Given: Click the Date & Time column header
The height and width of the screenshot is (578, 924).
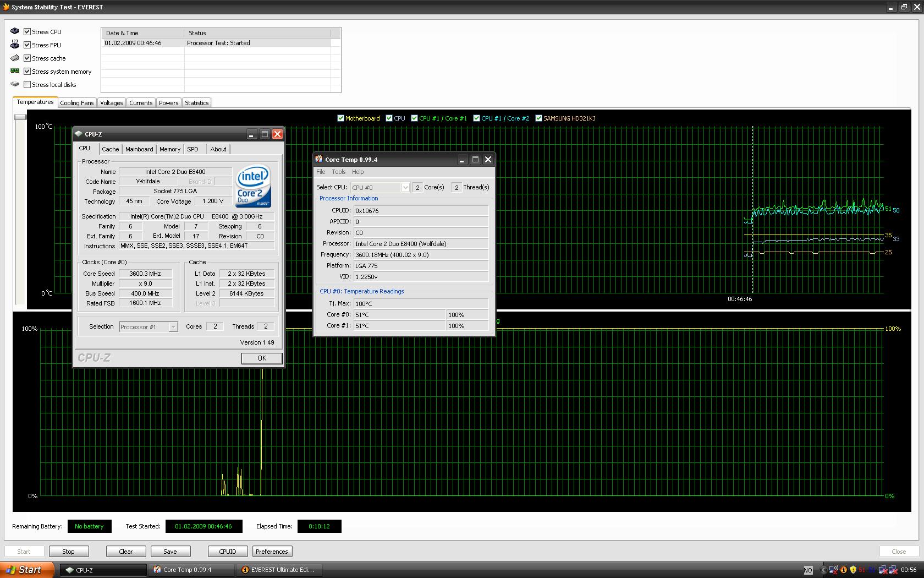Looking at the screenshot, I should [x=142, y=33].
